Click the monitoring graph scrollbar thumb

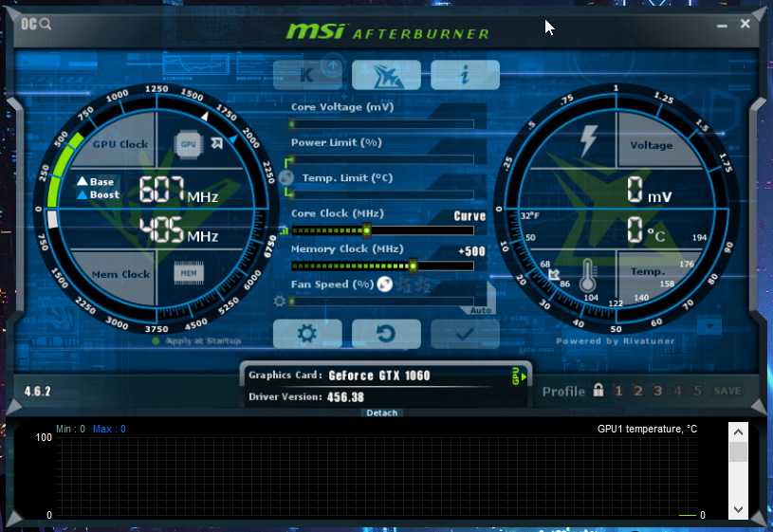point(738,451)
